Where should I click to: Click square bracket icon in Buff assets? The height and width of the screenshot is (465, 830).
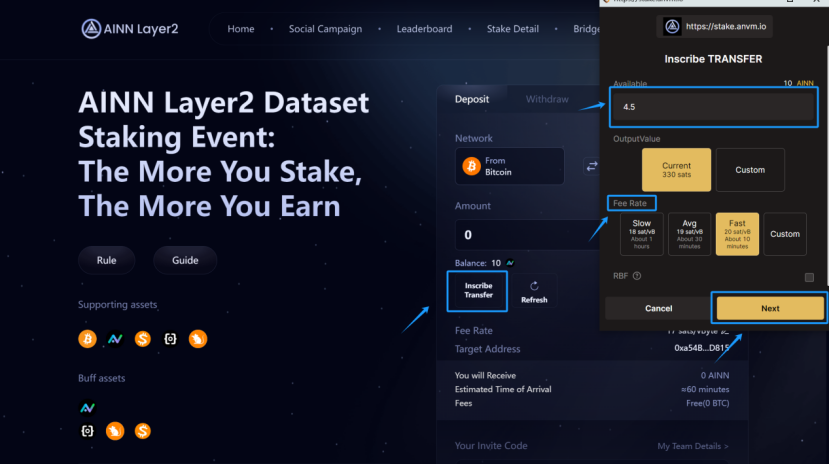tap(87, 431)
